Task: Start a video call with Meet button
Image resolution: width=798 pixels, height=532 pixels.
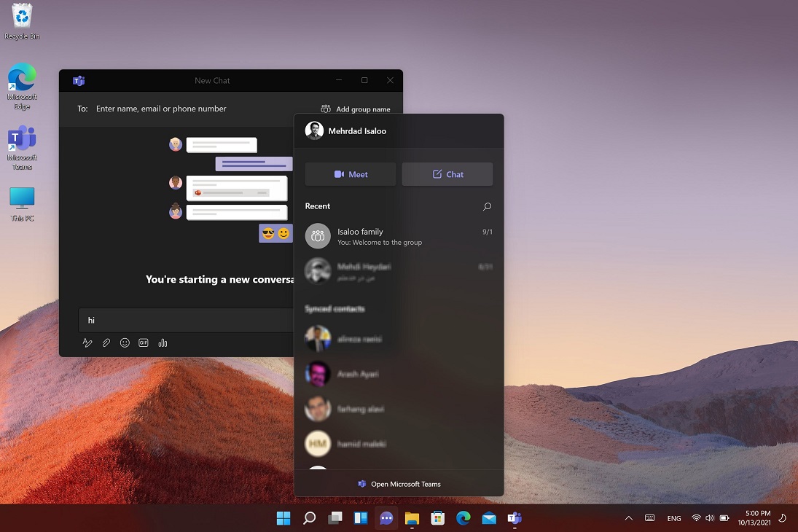Action: 351,174
